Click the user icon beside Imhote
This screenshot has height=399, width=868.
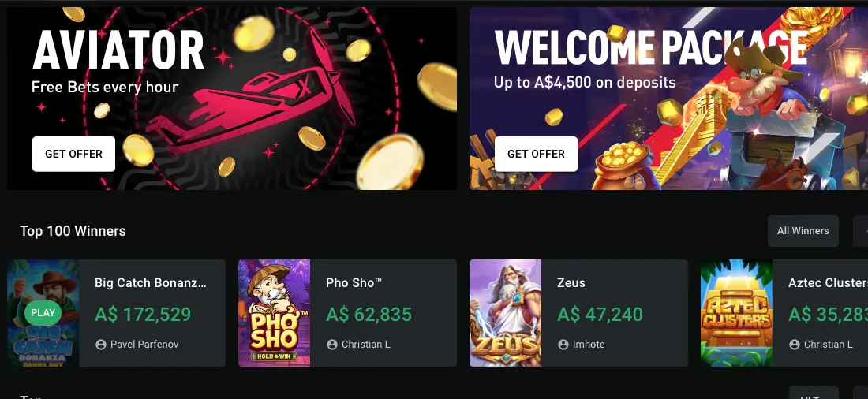563,345
